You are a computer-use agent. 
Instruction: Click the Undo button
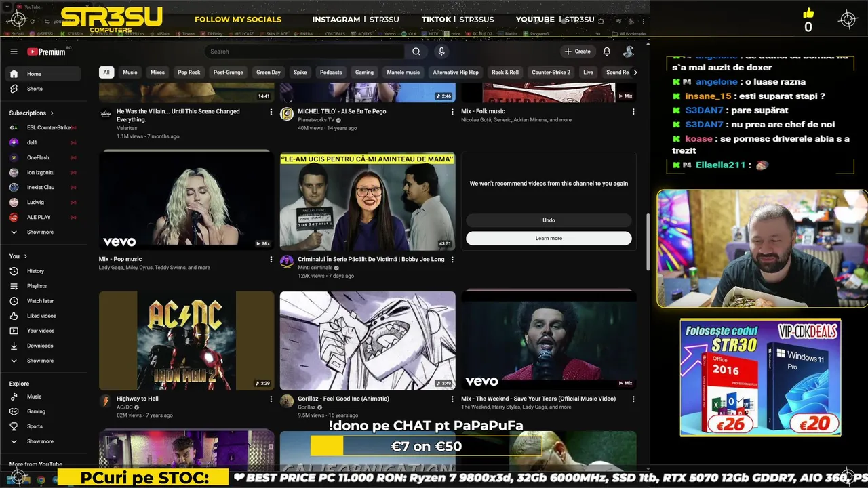pyautogui.click(x=549, y=220)
